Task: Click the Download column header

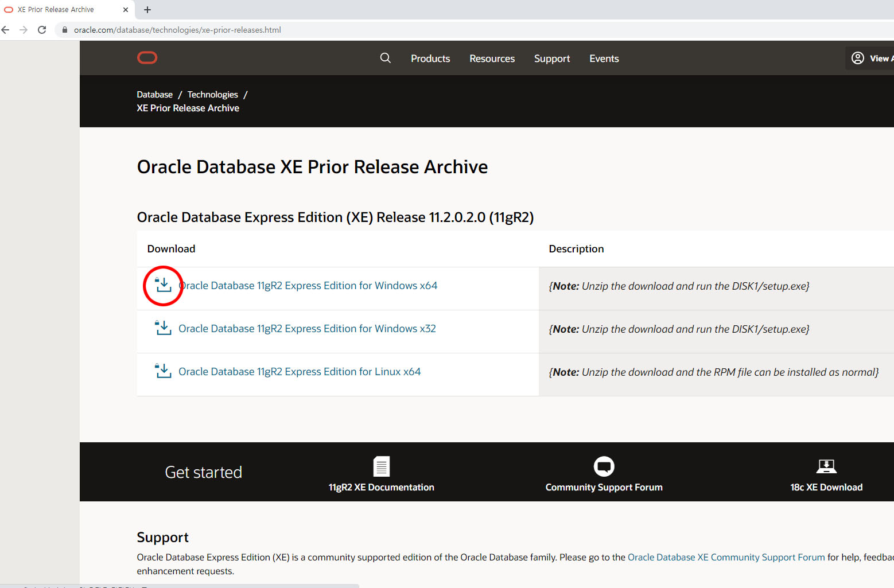Action: pyautogui.click(x=171, y=248)
